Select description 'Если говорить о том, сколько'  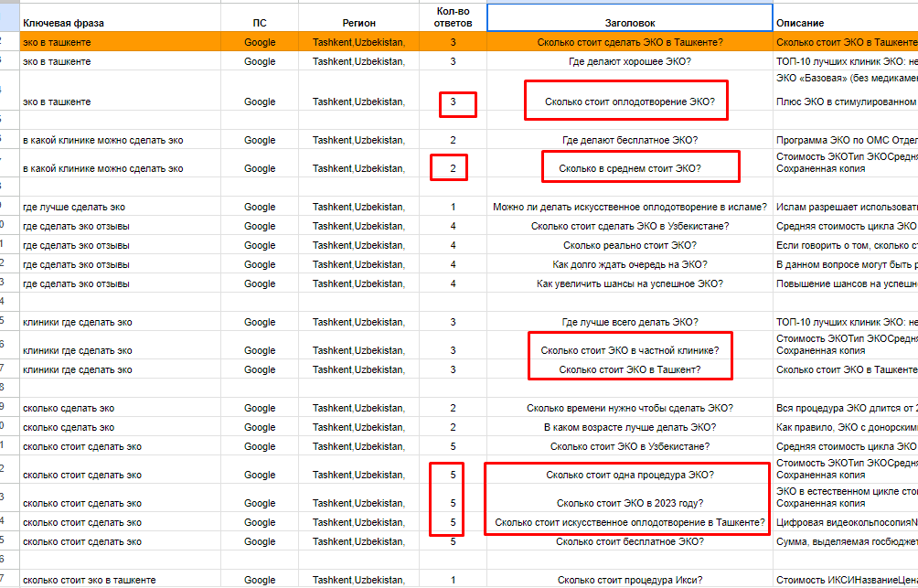pos(846,245)
